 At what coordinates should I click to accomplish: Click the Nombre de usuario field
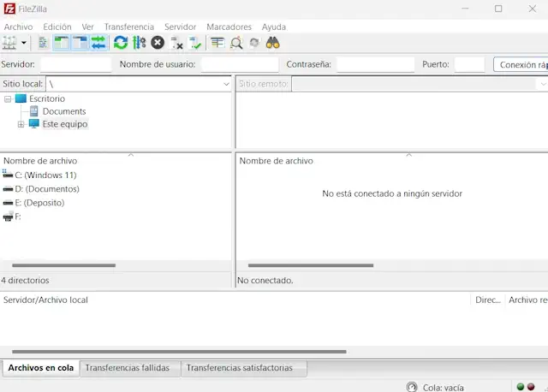240,65
